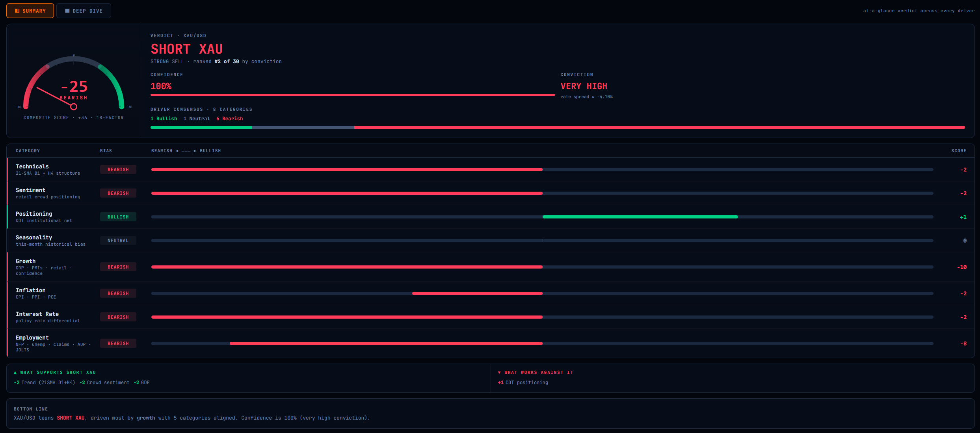Click the BEARISH badge for Technicals

118,170
